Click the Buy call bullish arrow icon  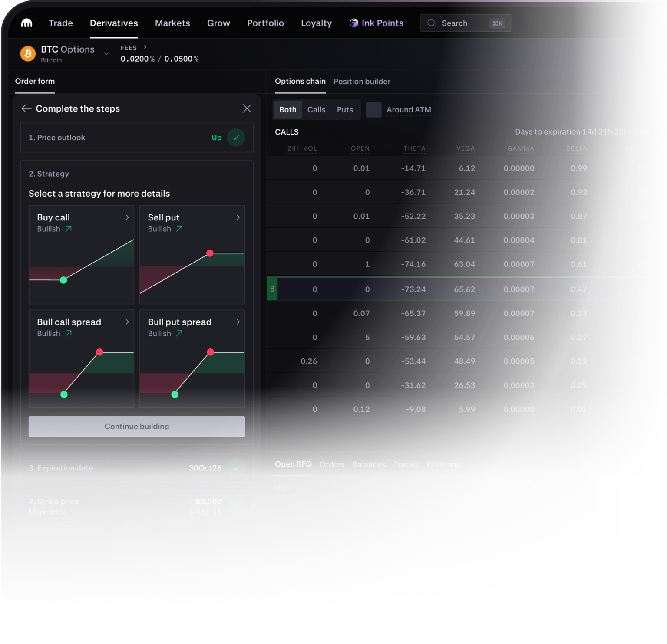(x=68, y=229)
